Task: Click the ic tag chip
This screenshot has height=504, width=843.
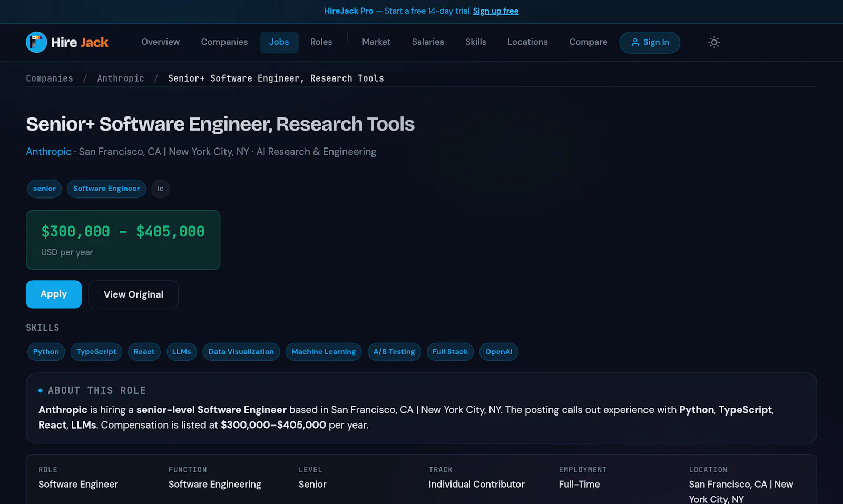Action: tap(161, 189)
